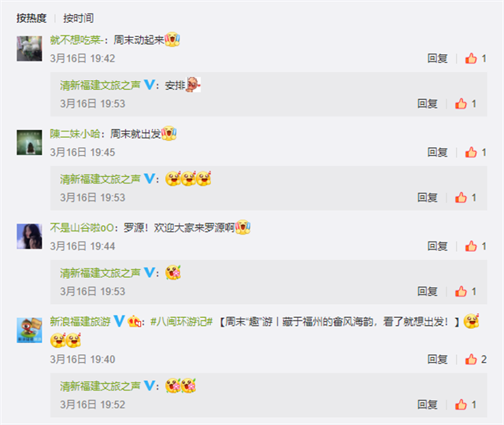
Task: Reply to 就不想吃菜- comment
Action: tap(438, 58)
